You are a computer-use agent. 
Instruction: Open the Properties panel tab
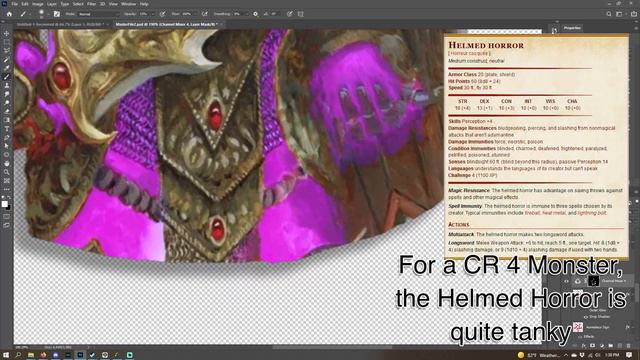click(572, 28)
